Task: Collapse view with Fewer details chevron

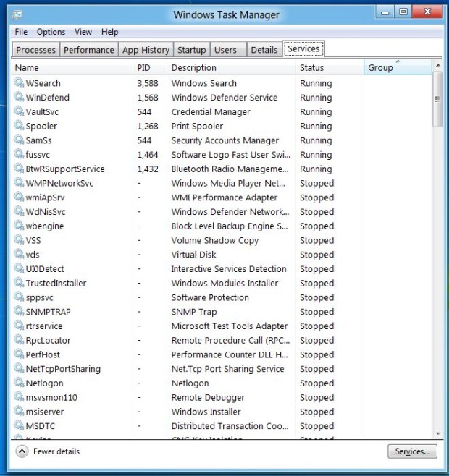Action: (x=22, y=451)
